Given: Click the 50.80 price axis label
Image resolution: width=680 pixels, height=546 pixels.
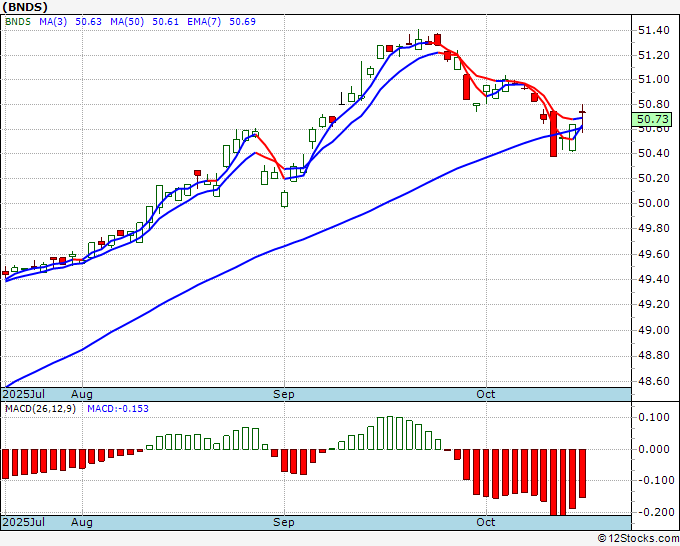Looking at the screenshot, I should coord(654,104).
